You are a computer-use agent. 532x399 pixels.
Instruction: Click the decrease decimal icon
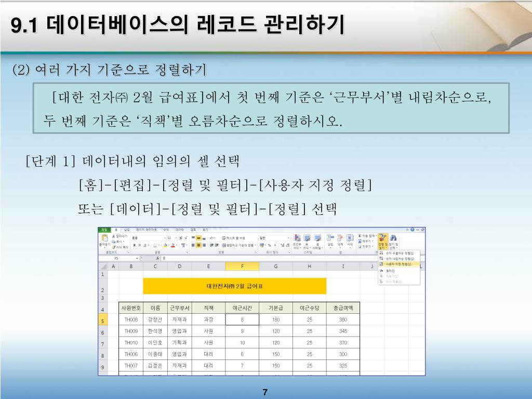click(288, 245)
